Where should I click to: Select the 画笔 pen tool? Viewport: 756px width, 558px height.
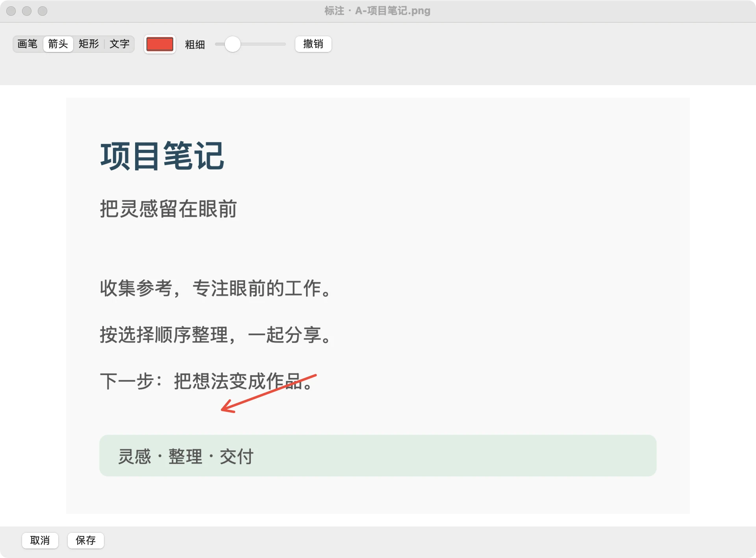coord(28,44)
